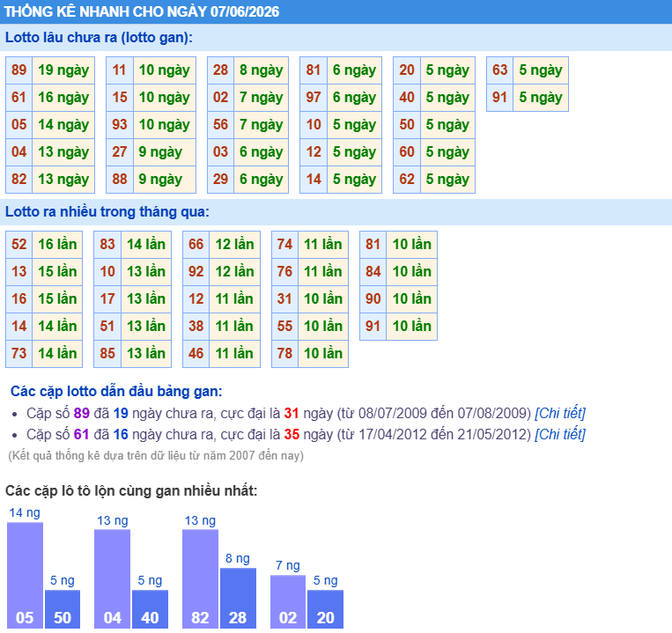Click the '16 lần' cell
The image size is (672, 633).
point(57,245)
